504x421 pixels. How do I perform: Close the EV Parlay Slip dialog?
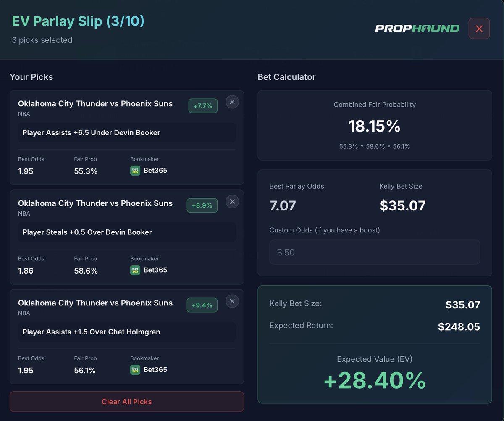coord(479,29)
